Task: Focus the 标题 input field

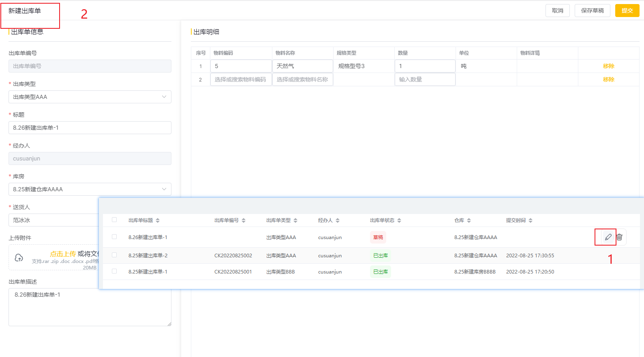Action: click(x=90, y=128)
